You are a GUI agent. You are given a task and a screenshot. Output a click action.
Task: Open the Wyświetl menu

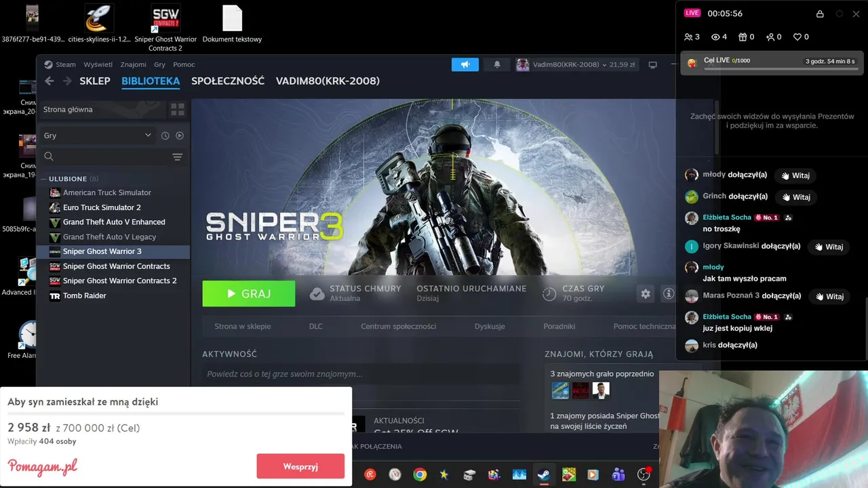[x=98, y=64]
